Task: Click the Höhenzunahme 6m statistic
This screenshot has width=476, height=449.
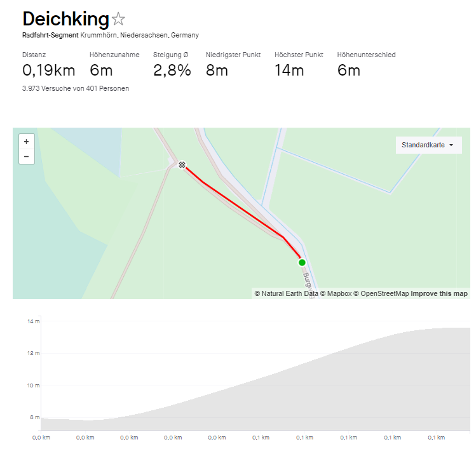Action: (x=102, y=70)
